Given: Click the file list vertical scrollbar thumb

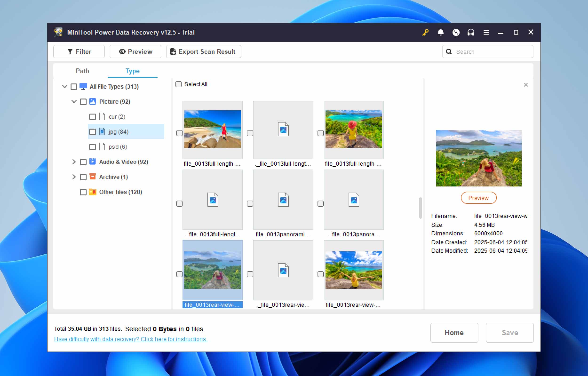Looking at the screenshot, I should click(x=420, y=208).
